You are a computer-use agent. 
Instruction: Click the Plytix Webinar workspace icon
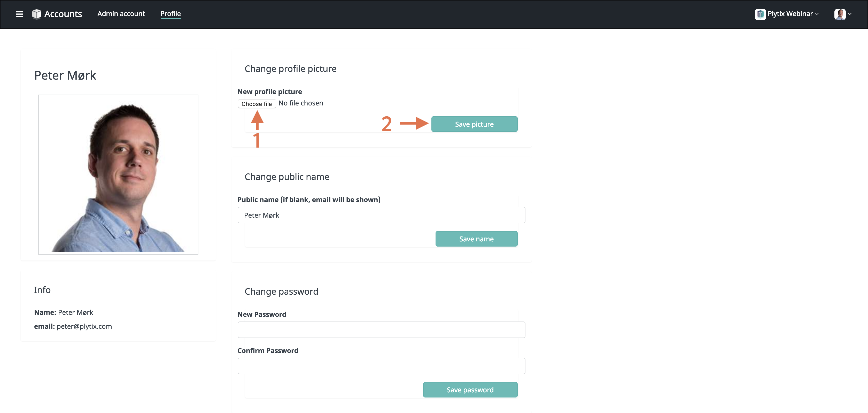click(760, 14)
